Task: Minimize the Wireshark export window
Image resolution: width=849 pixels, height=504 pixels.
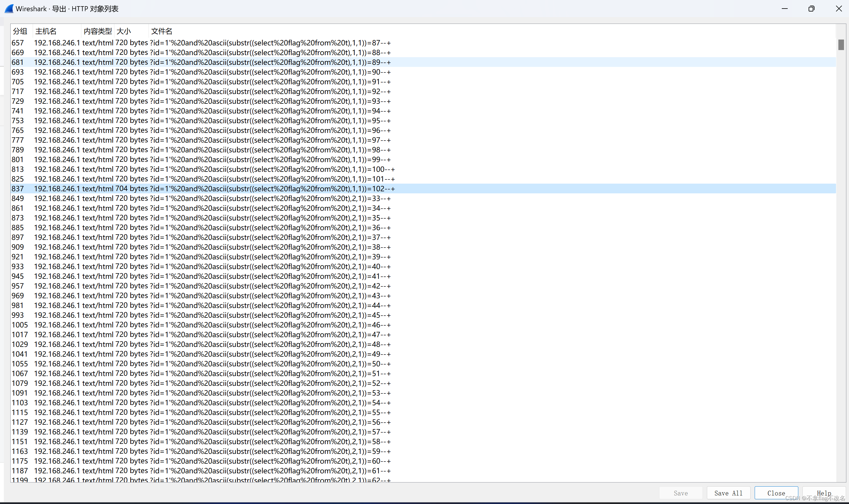Action: click(784, 9)
